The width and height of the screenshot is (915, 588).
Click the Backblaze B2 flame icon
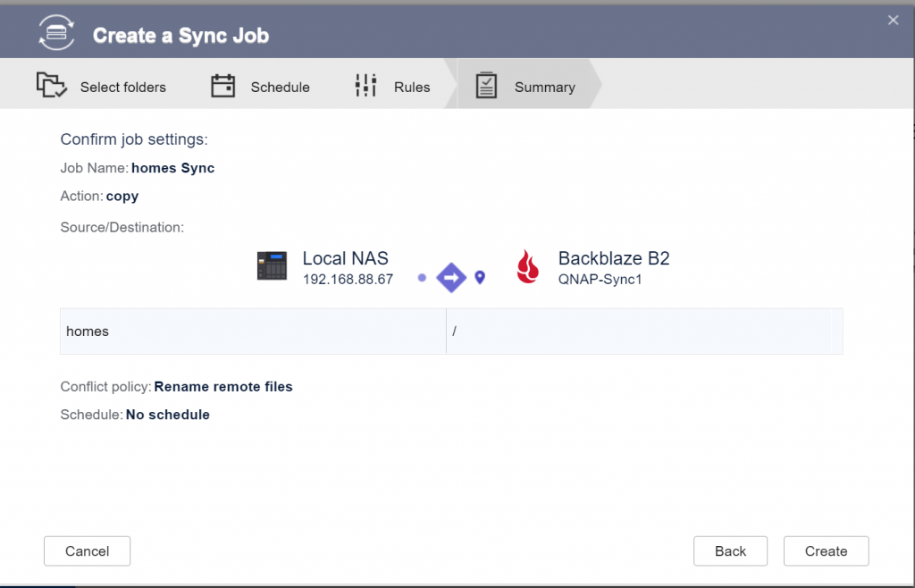(528, 266)
